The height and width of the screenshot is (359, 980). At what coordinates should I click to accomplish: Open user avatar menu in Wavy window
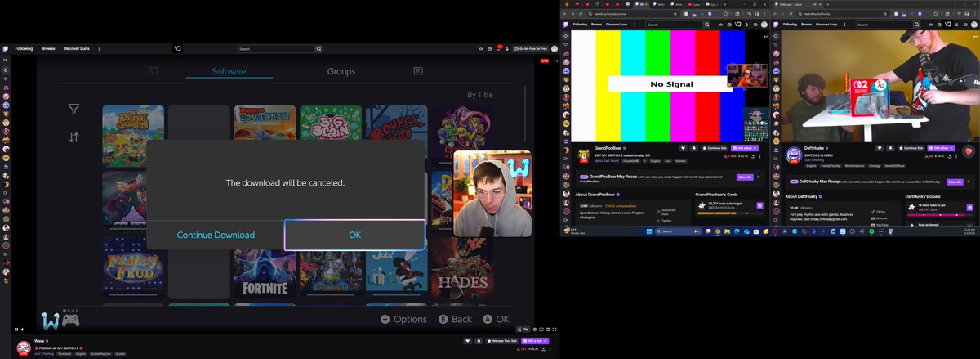[555, 49]
